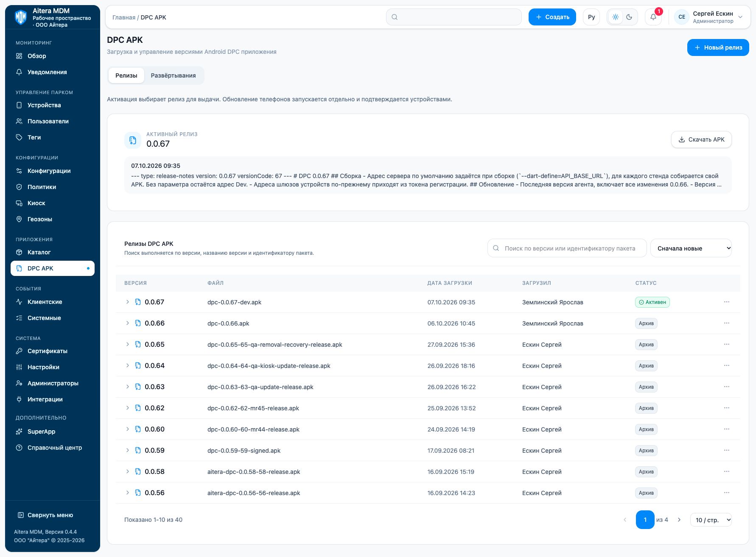
Task: Switch to dark theme moon icon
Action: [x=629, y=17]
